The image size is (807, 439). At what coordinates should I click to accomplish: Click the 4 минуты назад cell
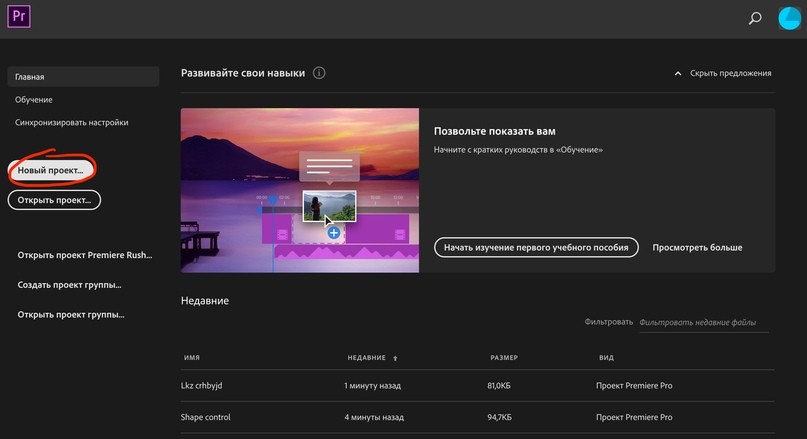(374, 417)
